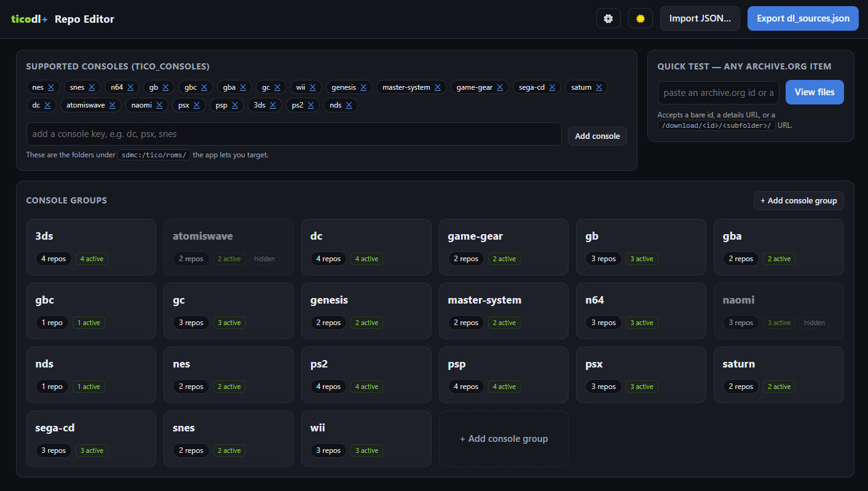Remove the ps2 console tag

click(x=311, y=105)
